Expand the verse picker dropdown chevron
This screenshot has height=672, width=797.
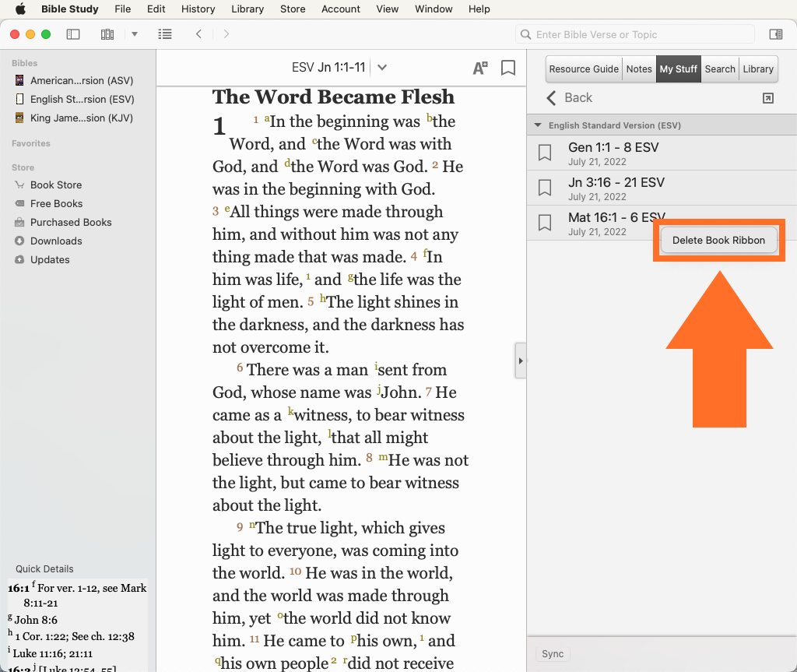point(382,67)
